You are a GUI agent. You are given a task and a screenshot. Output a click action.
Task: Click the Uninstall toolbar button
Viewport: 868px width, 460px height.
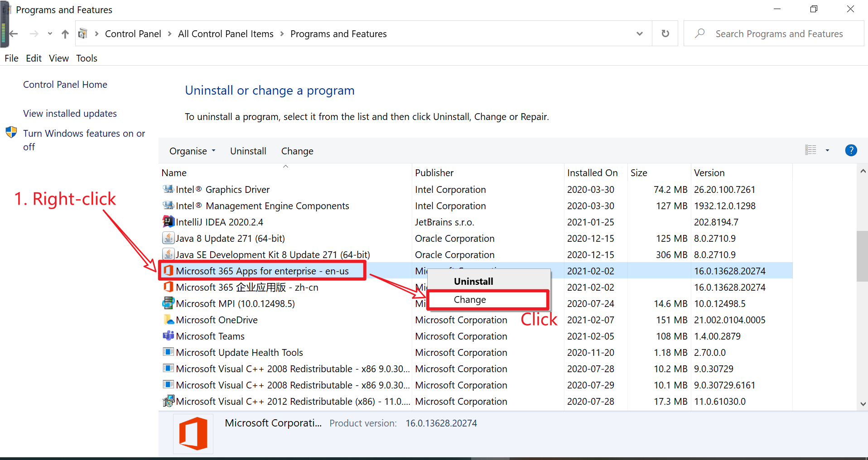pos(248,151)
